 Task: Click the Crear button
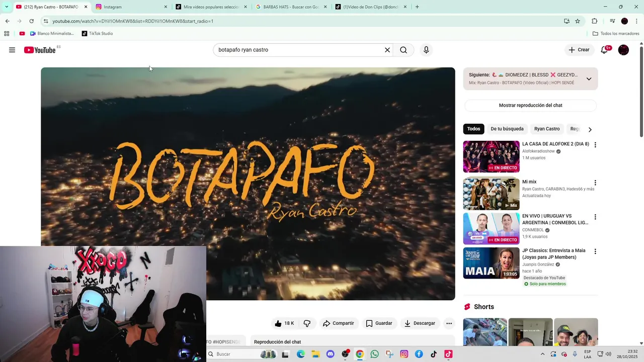[x=579, y=50]
